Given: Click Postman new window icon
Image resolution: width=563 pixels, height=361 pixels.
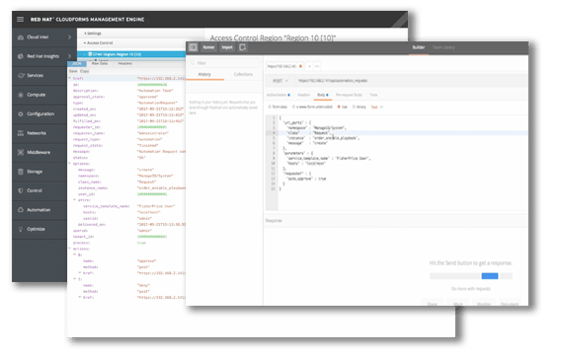Looking at the screenshot, I should point(242,47).
